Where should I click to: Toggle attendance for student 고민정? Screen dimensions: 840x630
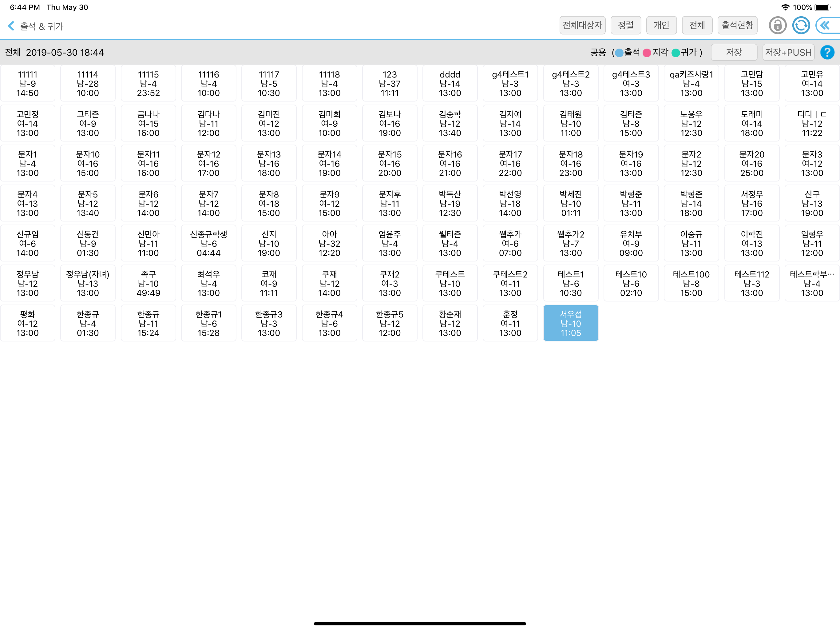click(x=27, y=123)
